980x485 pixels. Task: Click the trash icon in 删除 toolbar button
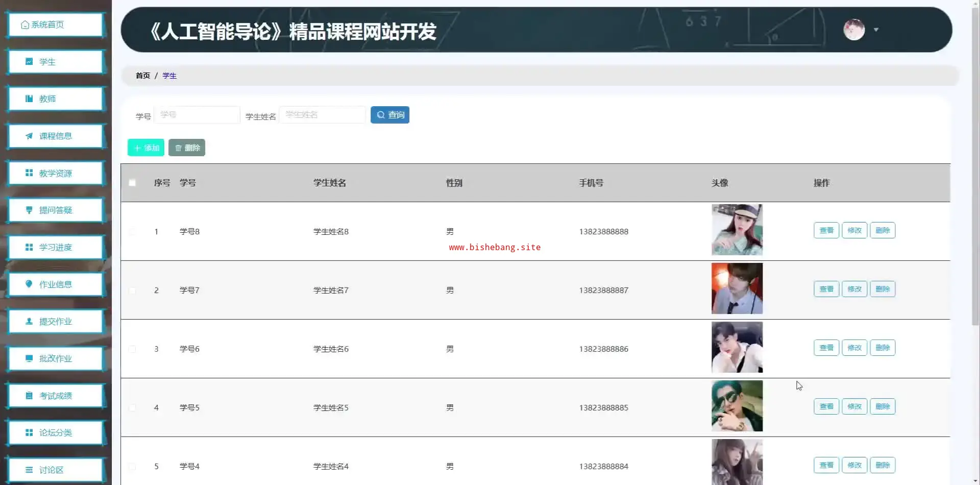(x=179, y=148)
